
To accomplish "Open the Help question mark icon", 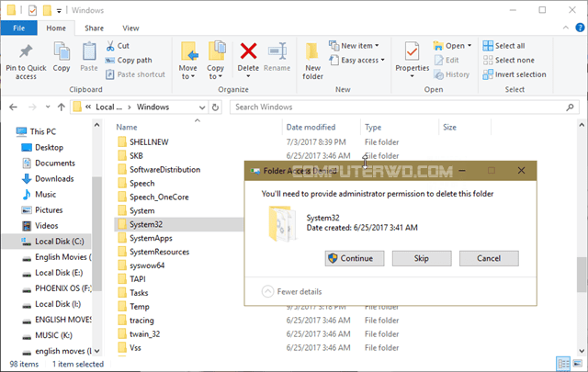I will 580,28.
